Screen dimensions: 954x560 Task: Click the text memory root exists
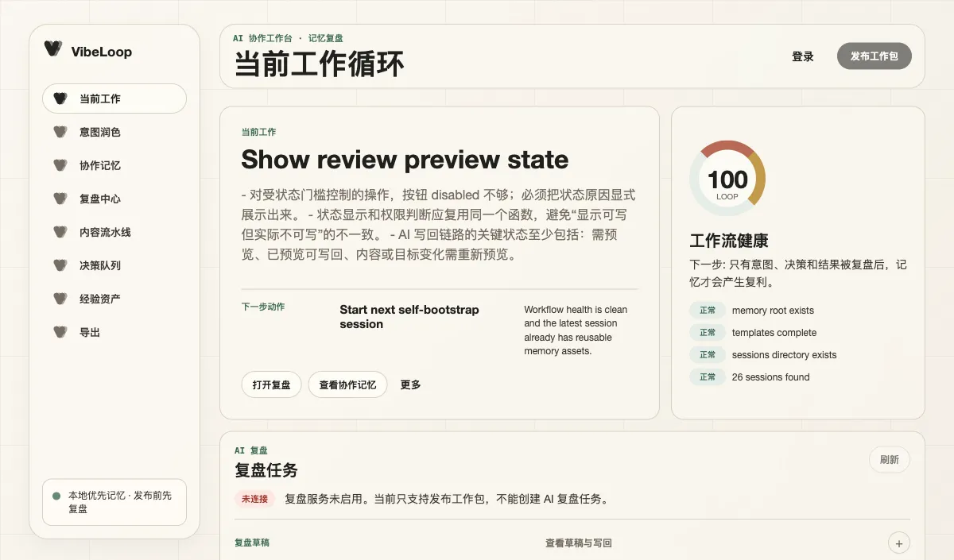773,311
